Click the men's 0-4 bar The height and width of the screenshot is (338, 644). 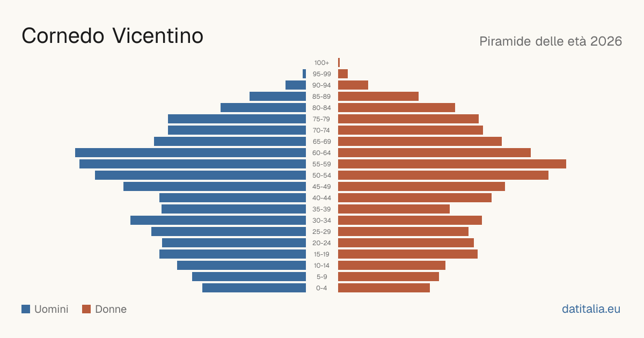[x=254, y=288]
